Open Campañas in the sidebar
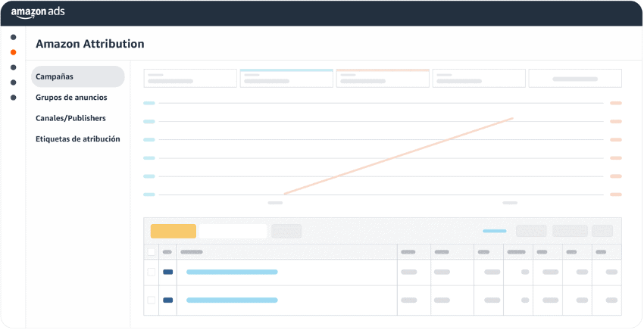This screenshot has height=330, width=644. click(77, 76)
